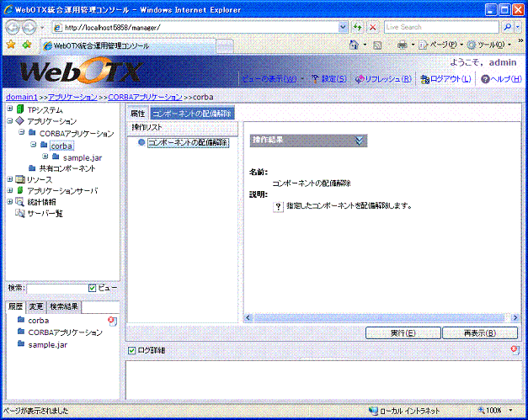Viewport: 528px width, 420px height.
Task: Click the 統計情報 tree icon
Action: (20, 202)
